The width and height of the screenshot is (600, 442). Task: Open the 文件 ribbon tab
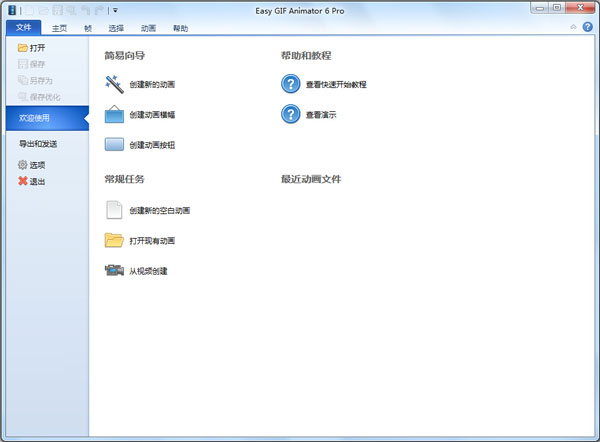[x=23, y=28]
